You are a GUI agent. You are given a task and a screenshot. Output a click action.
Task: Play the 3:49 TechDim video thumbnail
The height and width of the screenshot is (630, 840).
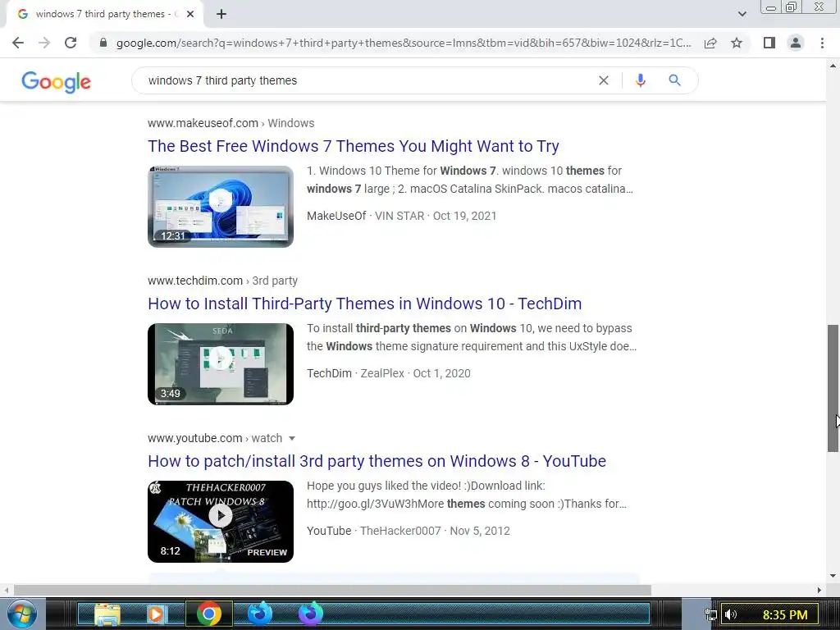coord(221,363)
